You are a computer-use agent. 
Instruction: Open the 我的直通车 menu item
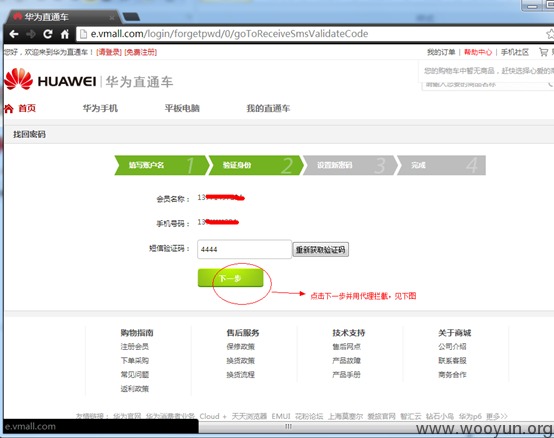tap(268, 108)
